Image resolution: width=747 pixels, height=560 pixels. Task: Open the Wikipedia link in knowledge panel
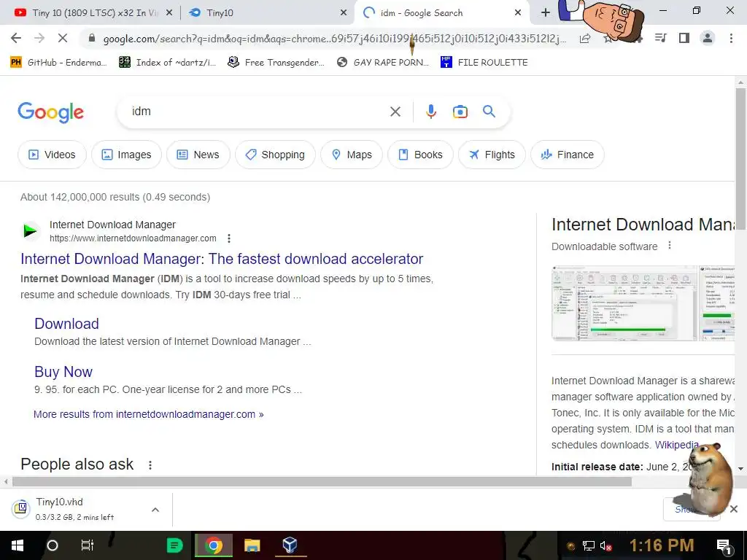pos(676,445)
